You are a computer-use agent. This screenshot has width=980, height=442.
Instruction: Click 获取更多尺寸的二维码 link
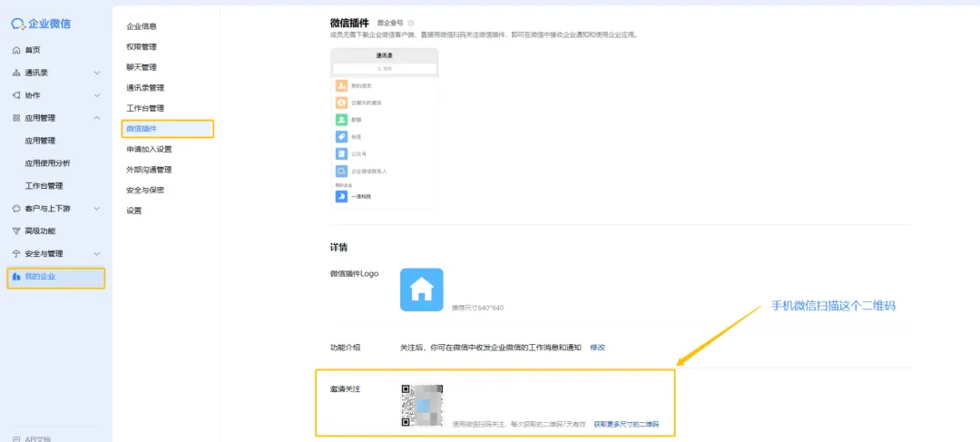point(626,425)
